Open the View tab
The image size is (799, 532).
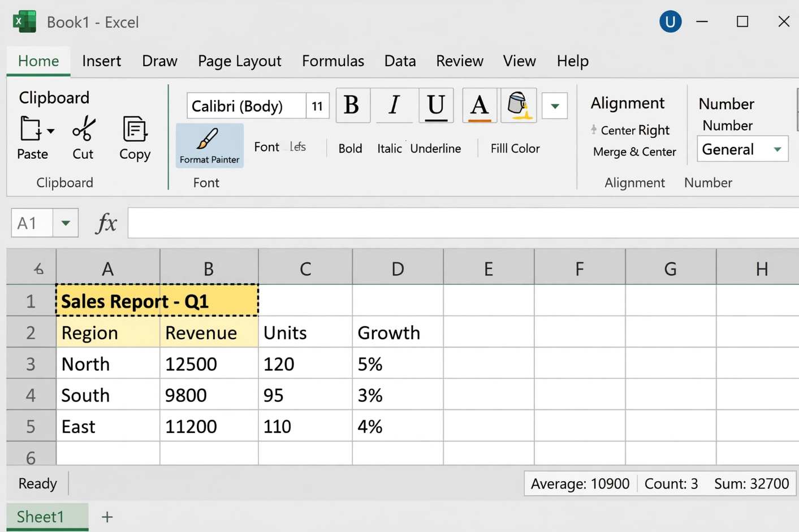[x=520, y=60]
